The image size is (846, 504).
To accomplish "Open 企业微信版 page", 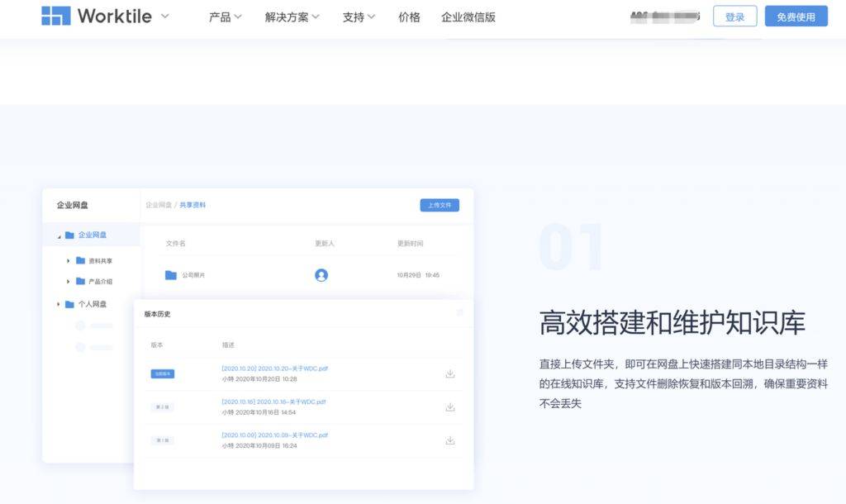I will pos(468,17).
